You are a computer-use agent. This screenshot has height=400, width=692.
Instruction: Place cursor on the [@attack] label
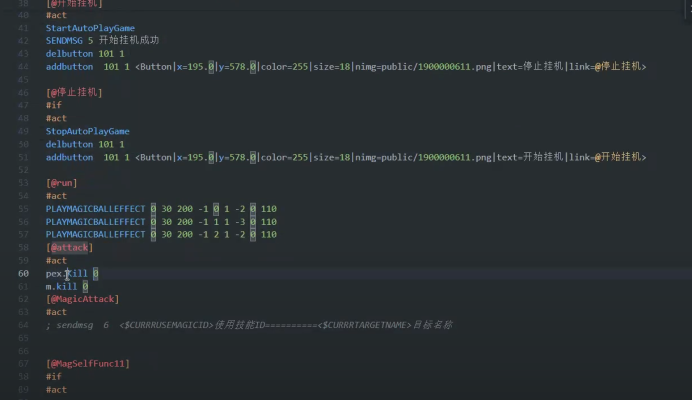[69, 247]
